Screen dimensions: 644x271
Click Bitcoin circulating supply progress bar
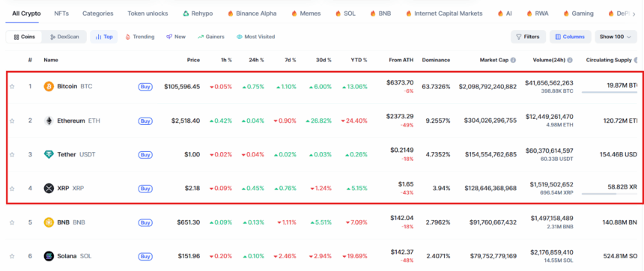610,92
